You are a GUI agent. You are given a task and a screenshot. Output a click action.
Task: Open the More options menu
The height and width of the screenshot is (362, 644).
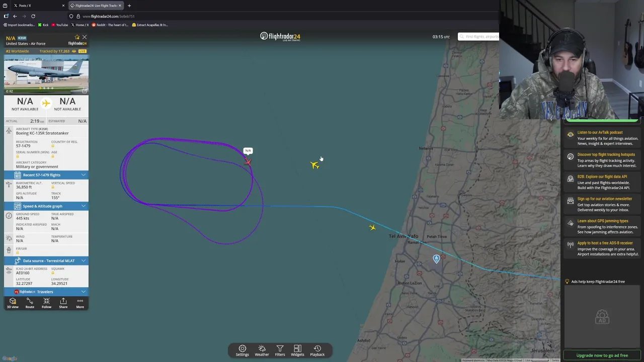(x=80, y=303)
